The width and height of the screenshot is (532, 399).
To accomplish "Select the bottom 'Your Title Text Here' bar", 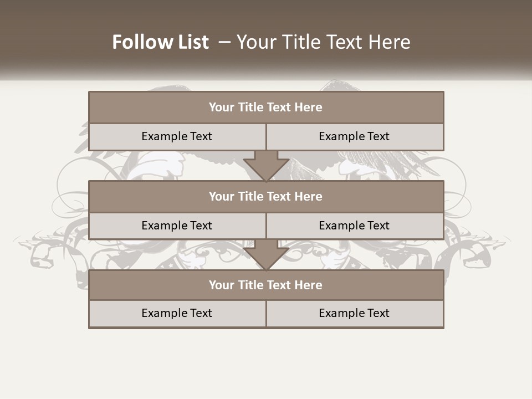I will (x=266, y=285).
